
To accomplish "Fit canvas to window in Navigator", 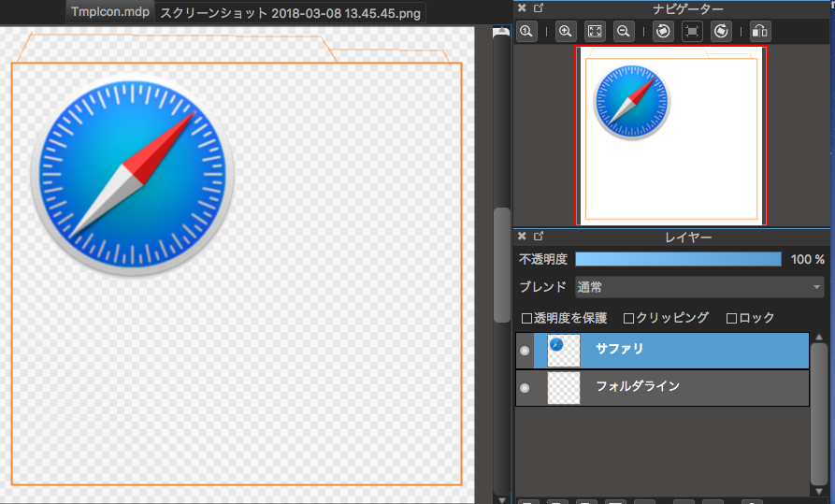I will (x=595, y=32).
